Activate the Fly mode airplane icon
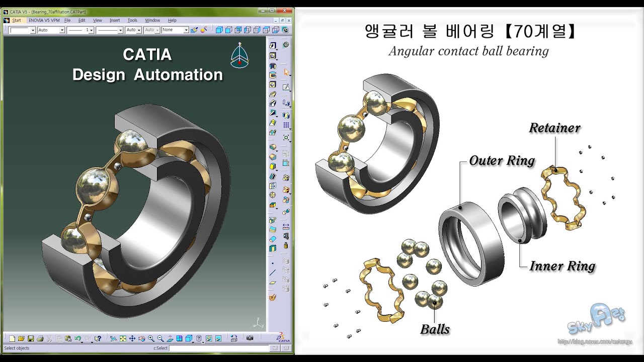This screenshot has width=644, height=362. click(x=113, y=338)
